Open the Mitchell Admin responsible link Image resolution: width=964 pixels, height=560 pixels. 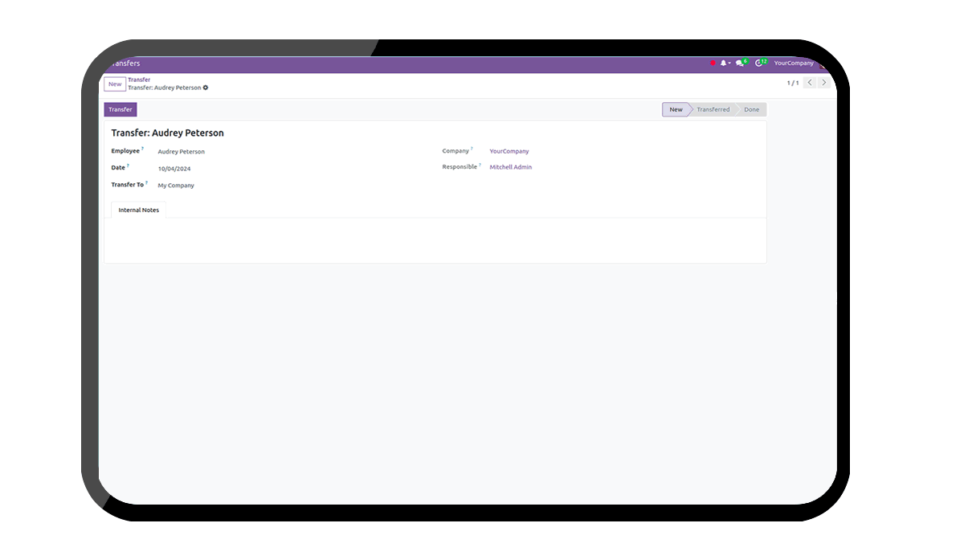pyautogui.click(x=511, y=167)
